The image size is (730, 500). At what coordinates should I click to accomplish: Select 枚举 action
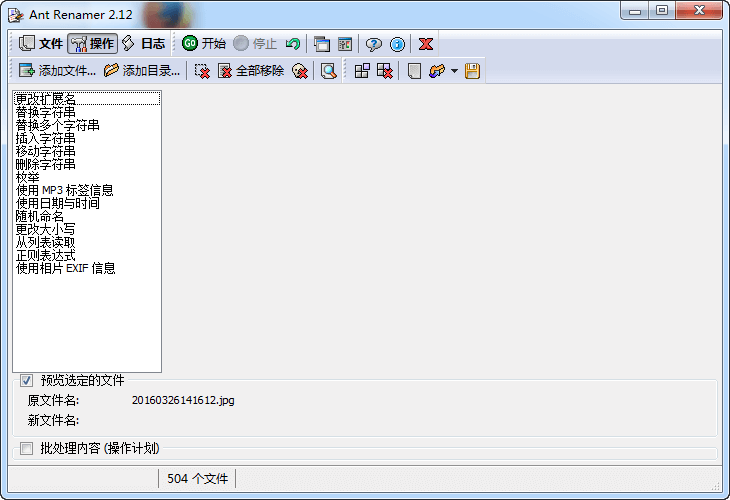87,177
